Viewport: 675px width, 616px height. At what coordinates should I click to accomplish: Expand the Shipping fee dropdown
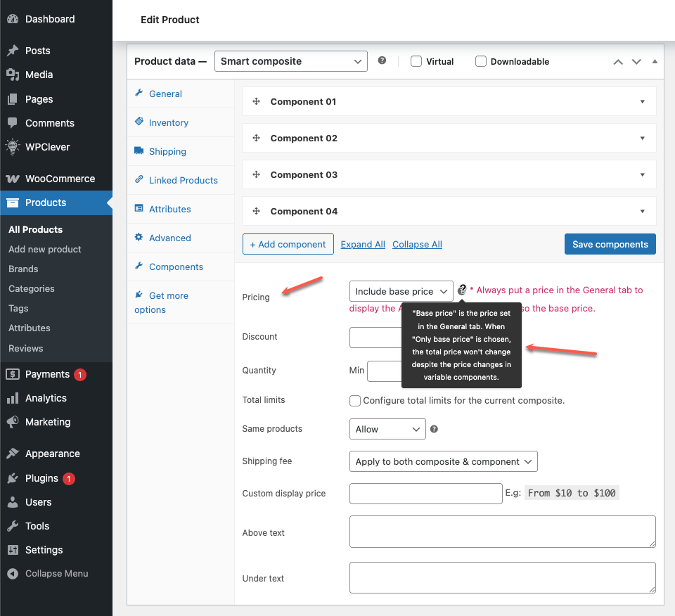pyautogui.click(x=443, y=461)
